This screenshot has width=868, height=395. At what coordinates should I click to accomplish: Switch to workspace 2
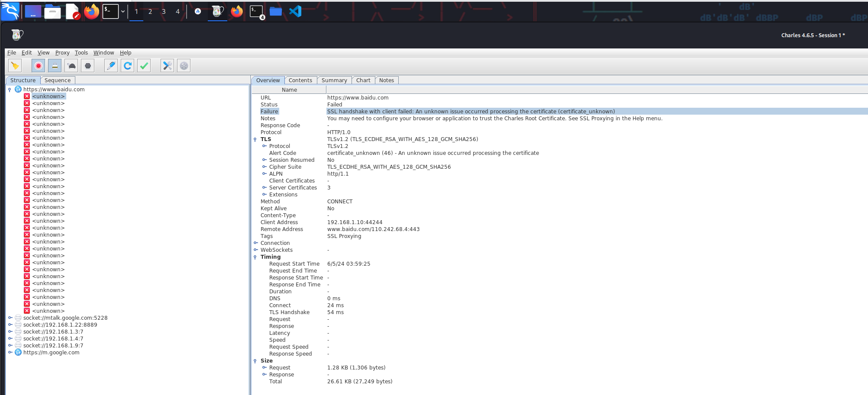point(150,12)
